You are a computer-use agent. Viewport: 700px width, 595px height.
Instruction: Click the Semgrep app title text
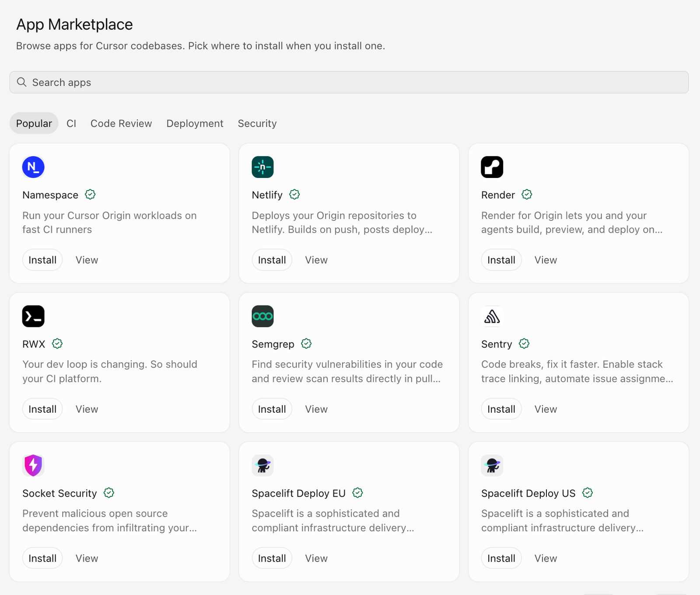[x=273, y=344]
